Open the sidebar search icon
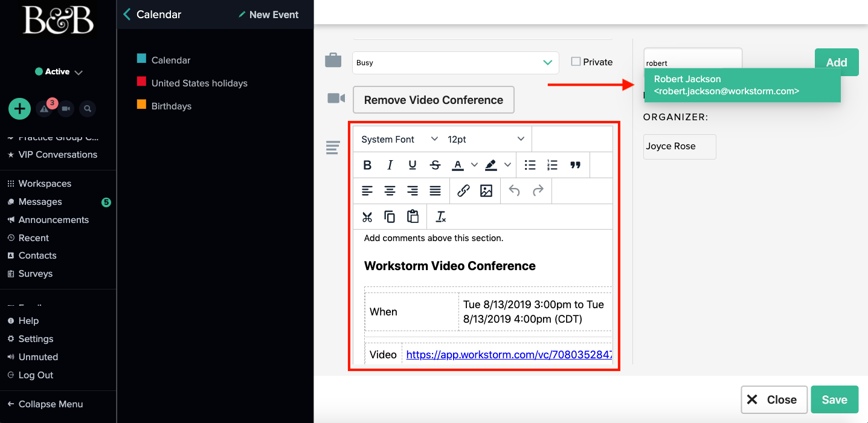The height and width of the screenshot is (423, 868). [x=88, y=109]
